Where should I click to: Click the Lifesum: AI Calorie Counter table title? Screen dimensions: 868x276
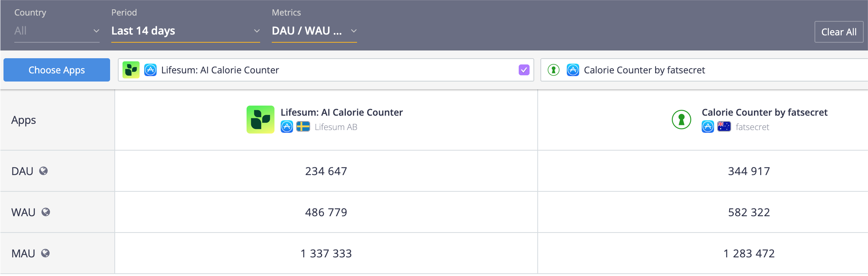pos(342,112)
